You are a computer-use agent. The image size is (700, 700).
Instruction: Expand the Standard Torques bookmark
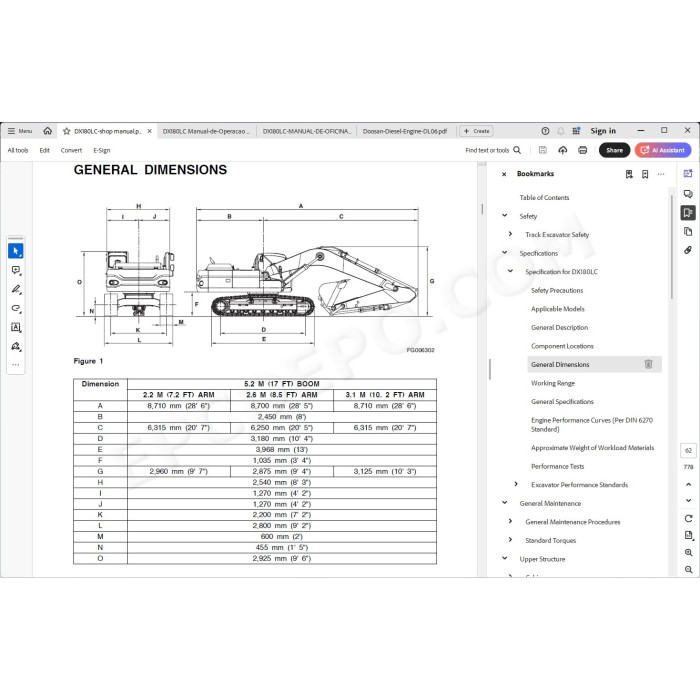click(x=510, y=539)
